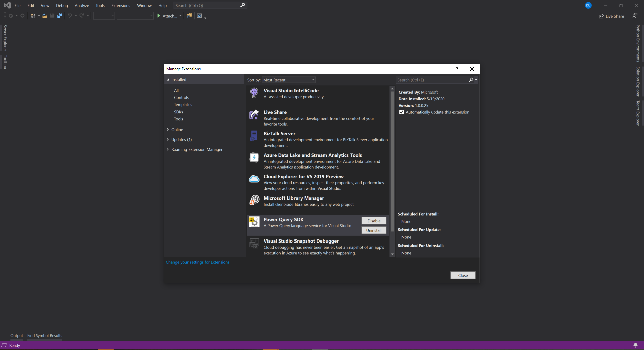
Task: Click the Save icon in toolbar
Action: (x=52, y=16)
